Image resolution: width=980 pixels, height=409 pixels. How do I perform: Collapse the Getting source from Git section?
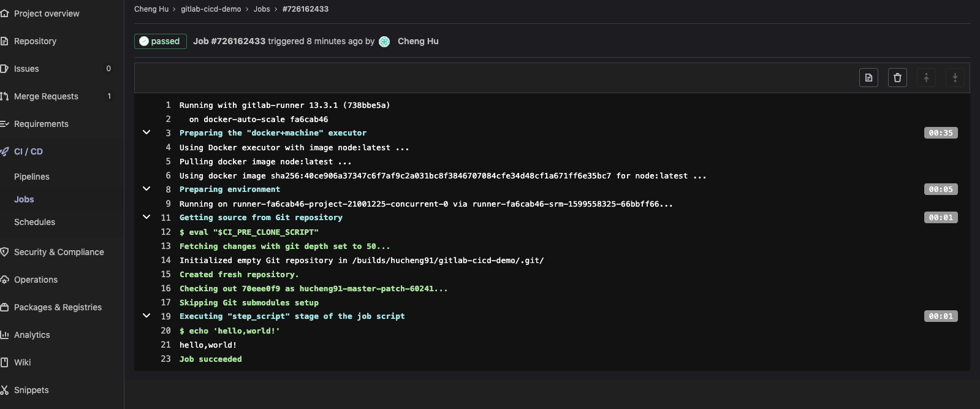click(146, 217)
